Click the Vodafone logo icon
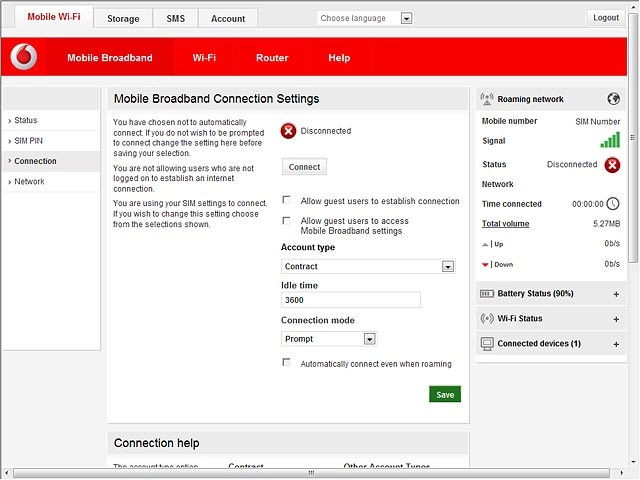Viewport: 640px width, 480px height. [24, 57]
